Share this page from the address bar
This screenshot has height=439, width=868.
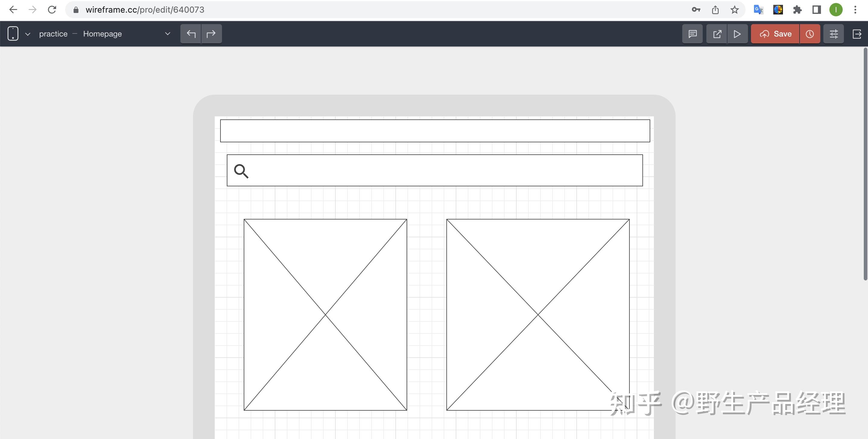pos(715,10)
